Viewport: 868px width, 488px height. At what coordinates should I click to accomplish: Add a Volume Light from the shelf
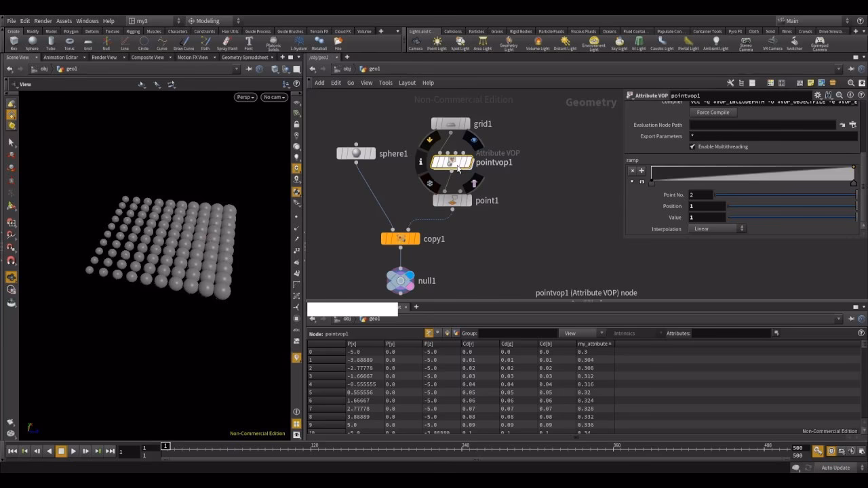tap(538, 43)
